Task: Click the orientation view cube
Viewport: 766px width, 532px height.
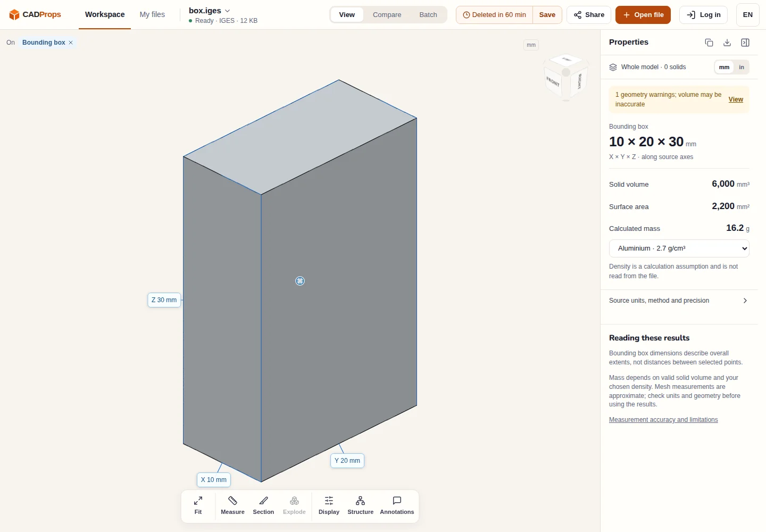Action: [x=566, y=77]
